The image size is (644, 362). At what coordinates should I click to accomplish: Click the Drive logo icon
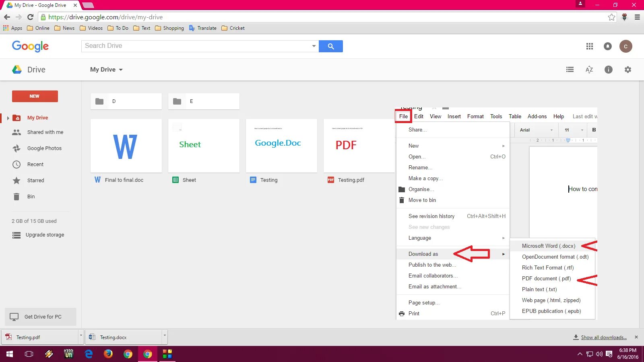click(17, 70)
